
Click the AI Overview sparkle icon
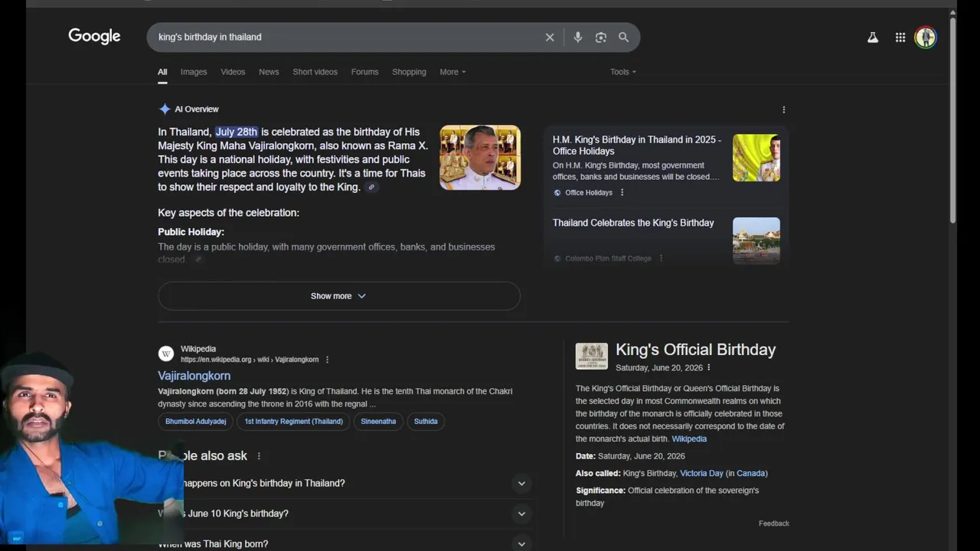click(x=165, y=109)
